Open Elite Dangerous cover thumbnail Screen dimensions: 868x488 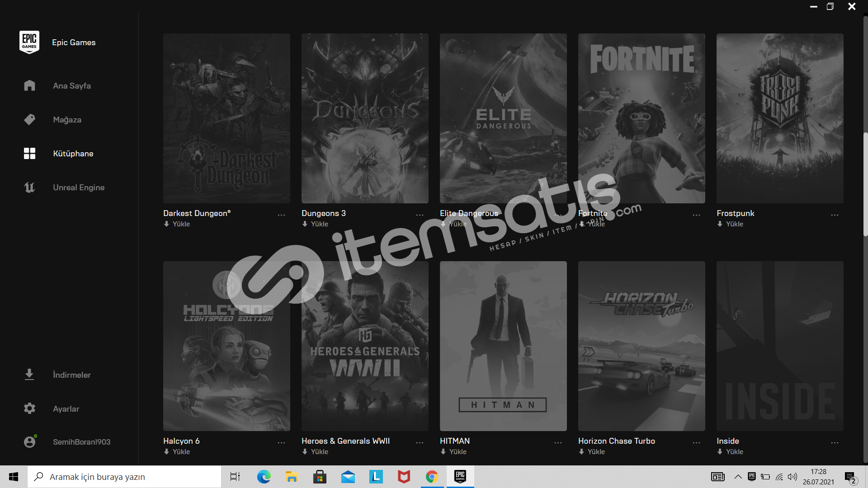(x=503, y=118)
